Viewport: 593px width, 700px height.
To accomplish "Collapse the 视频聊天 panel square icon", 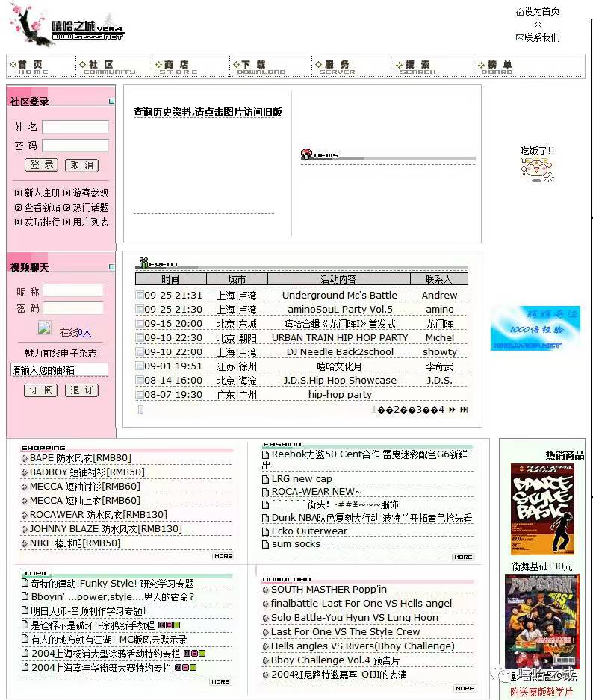I will [x=111, y=266].
